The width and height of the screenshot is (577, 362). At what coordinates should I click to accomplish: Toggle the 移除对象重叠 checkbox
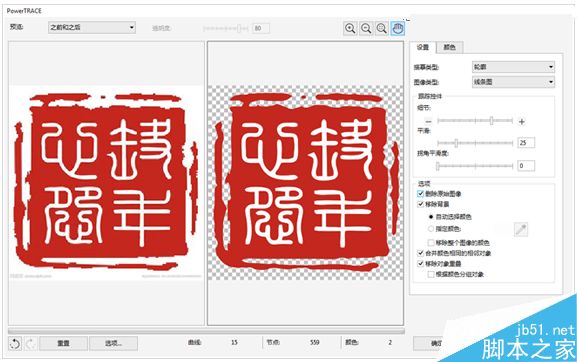pos(421,264)
